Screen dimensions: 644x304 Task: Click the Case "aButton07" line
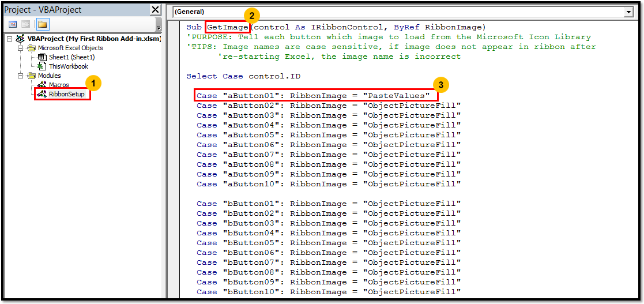[329, 155]
